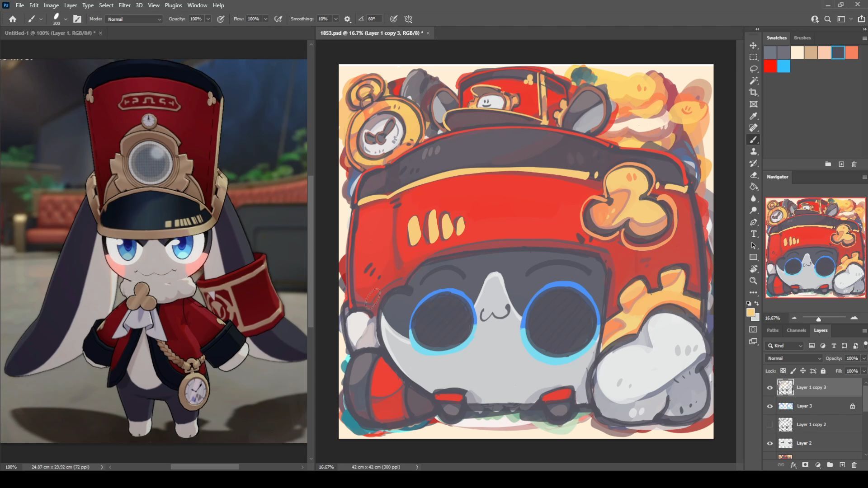Screen dimensions: 868x488
Task: Toggle lock all padlock icon
Action: (823, 371)
